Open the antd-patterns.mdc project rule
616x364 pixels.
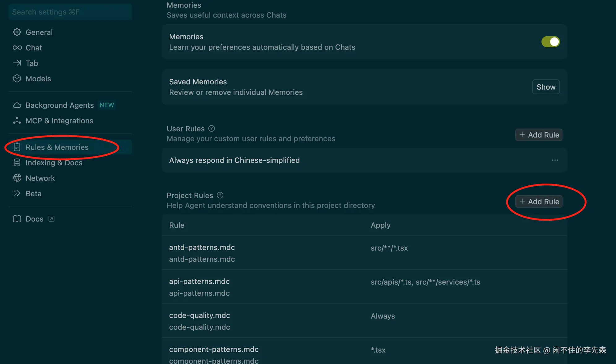tap(202, 248)
